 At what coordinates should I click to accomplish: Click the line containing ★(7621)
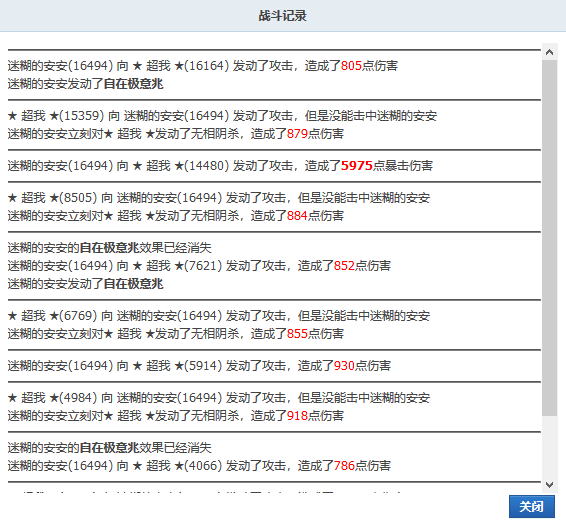(x=199, y=266)
